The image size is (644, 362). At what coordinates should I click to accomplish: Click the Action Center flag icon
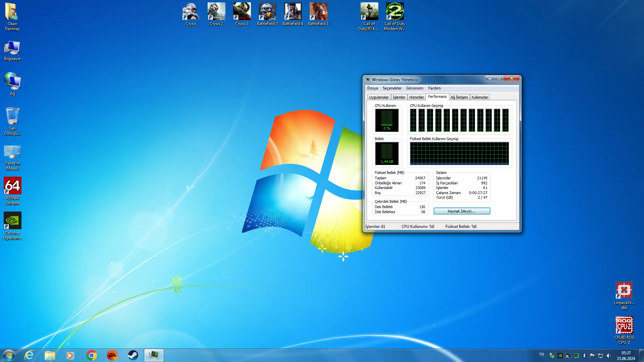pos(592,356)
